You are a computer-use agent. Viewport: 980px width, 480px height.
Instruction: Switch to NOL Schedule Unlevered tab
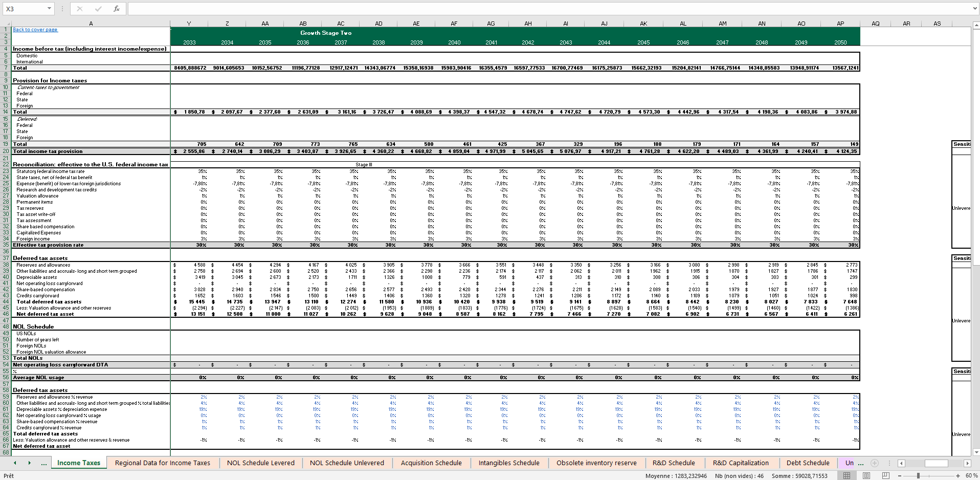click(347, 463)
